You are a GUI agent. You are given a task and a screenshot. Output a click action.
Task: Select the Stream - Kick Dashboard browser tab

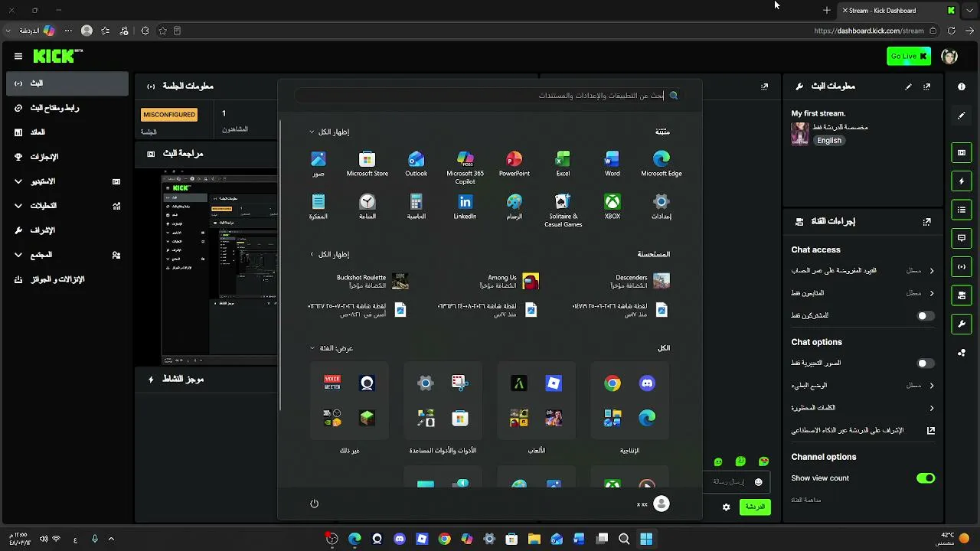click(897, 11)
